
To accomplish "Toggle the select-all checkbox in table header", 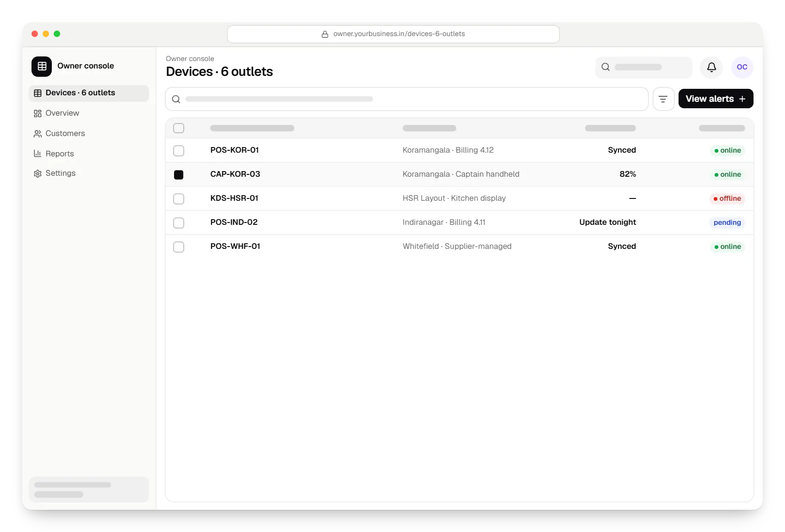I will point(179,128).
